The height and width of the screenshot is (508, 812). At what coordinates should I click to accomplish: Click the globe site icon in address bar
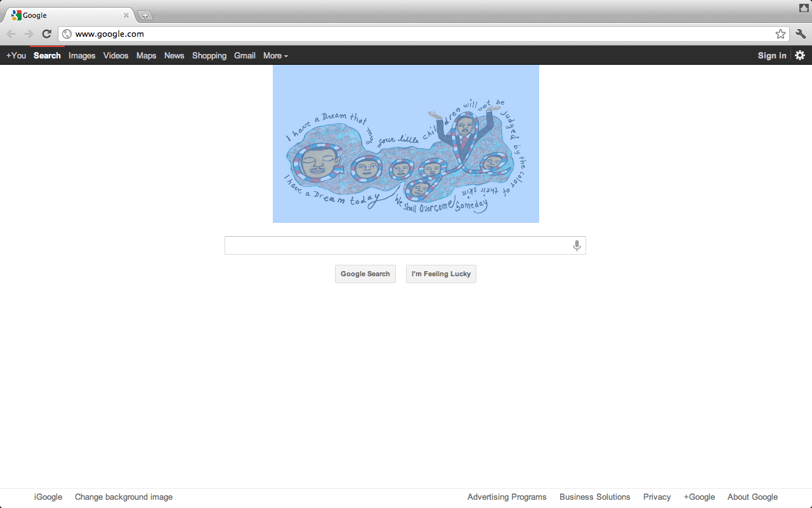(x=67, y=34)
